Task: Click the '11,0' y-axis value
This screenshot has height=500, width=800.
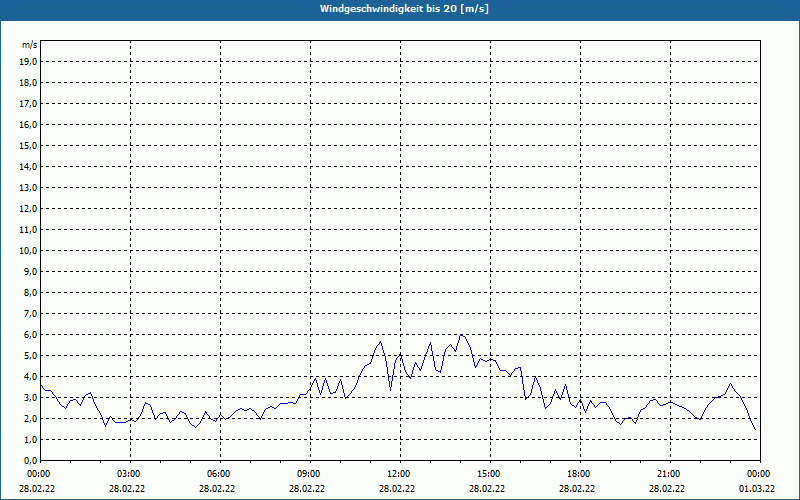Action: [28, 230]
